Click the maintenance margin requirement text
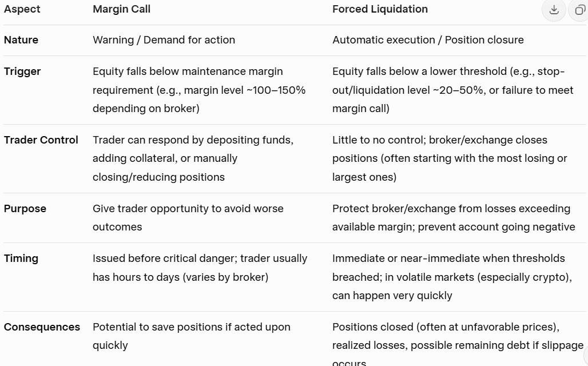The width and height of the screenshot is (588, 366). tap(198, 90)
